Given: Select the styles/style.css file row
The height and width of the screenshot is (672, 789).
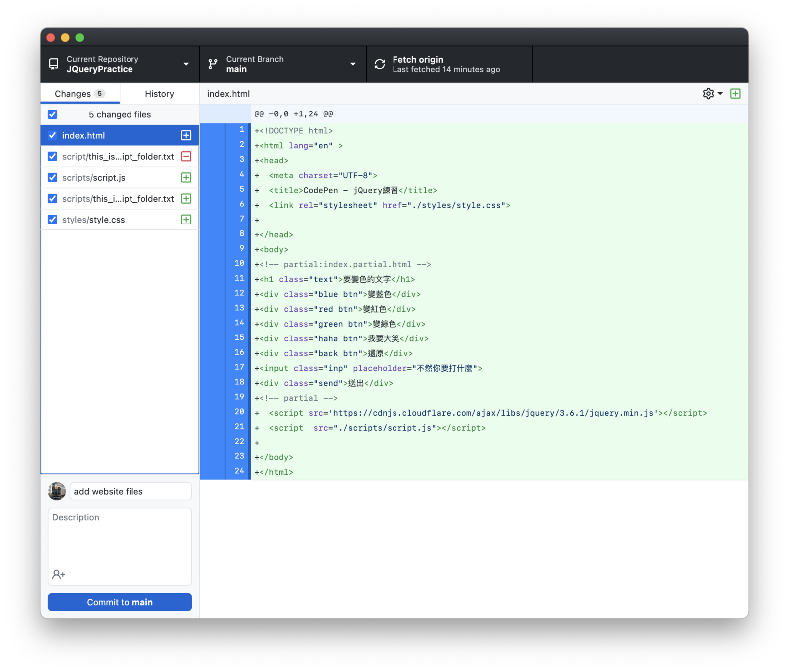Looking at the screenshot, I should click(x=120, y=220).
